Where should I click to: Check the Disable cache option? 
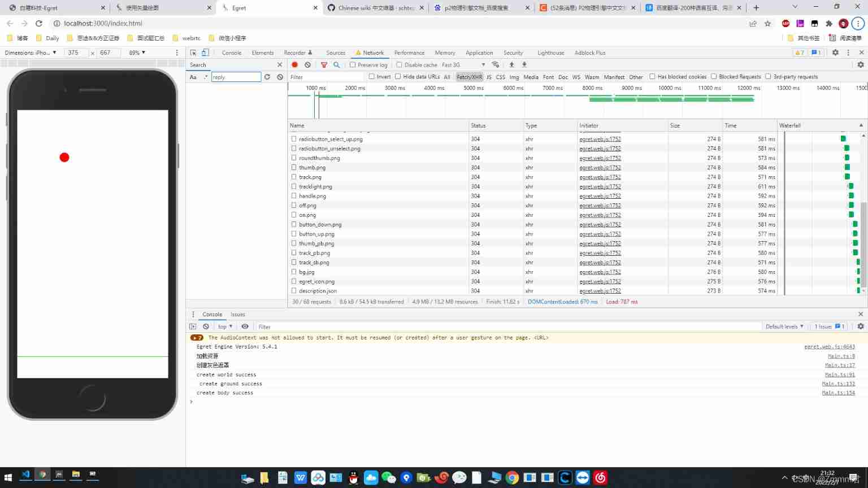click(x=400, y=65)
